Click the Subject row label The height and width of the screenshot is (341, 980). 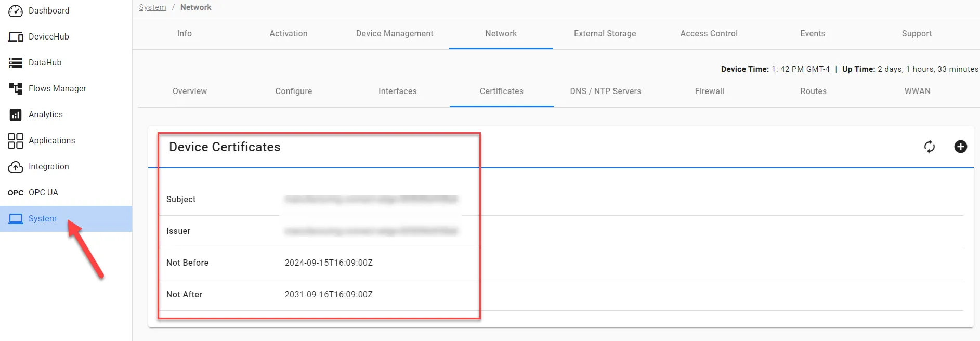pos(181,200)
